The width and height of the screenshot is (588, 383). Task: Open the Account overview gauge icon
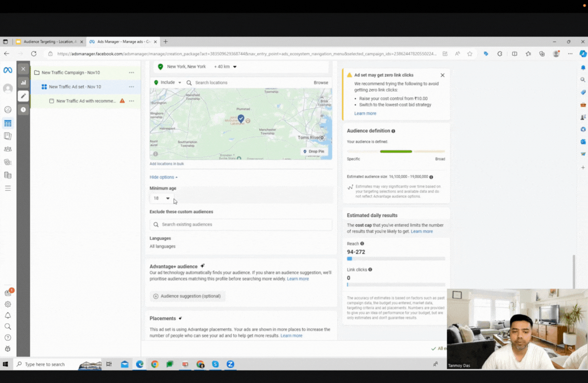8,110
